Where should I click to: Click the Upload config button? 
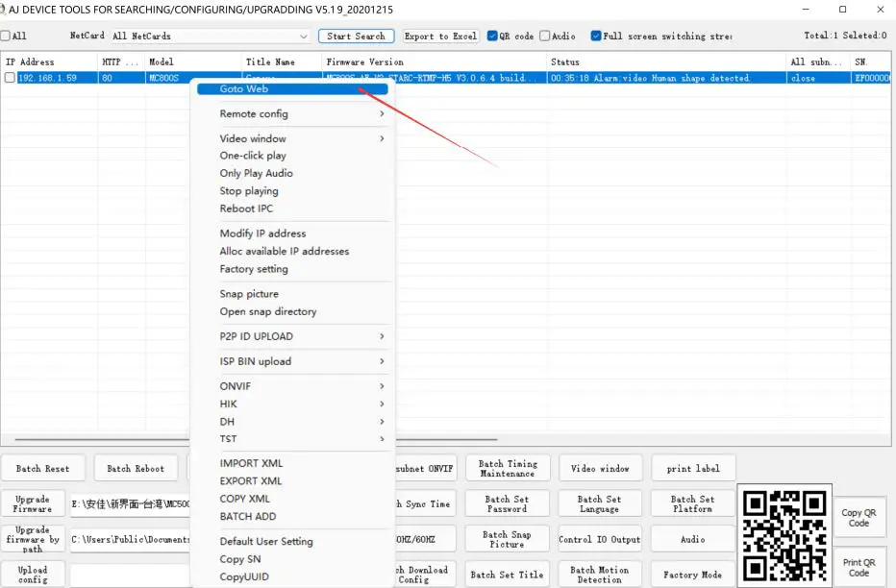coord(33,575)
